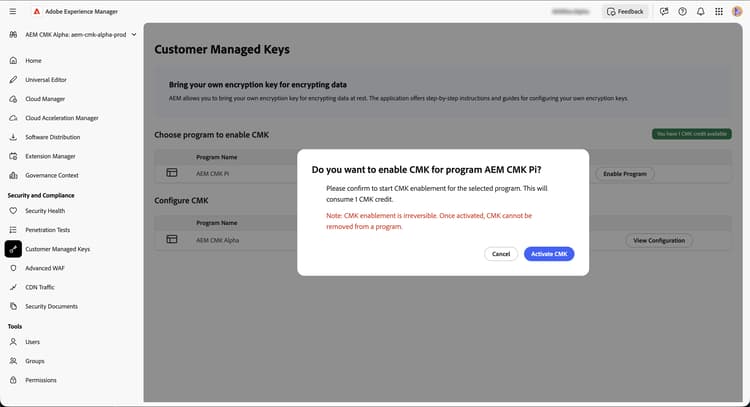
Task: Click the Adobe logo icon
Action: (x=37, y=11)
